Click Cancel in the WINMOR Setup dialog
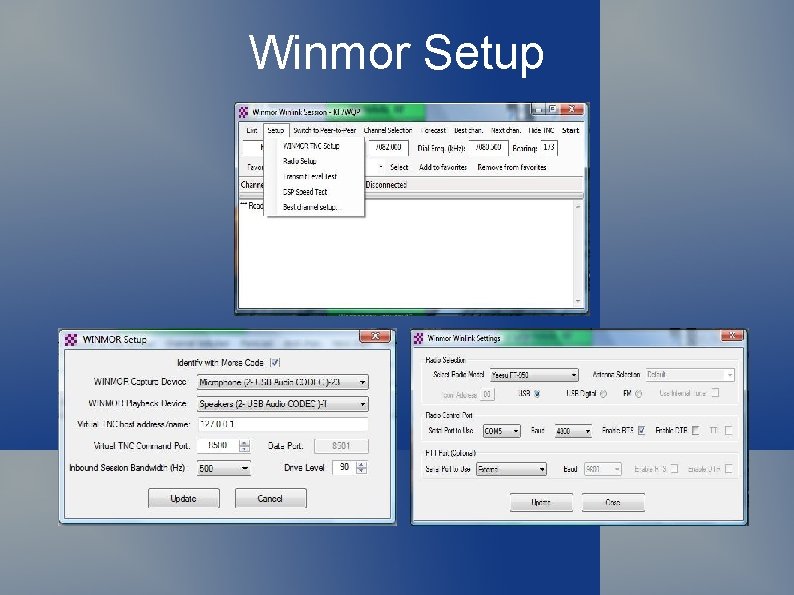This screenshot has height=595, width=794. click(270, 498)
